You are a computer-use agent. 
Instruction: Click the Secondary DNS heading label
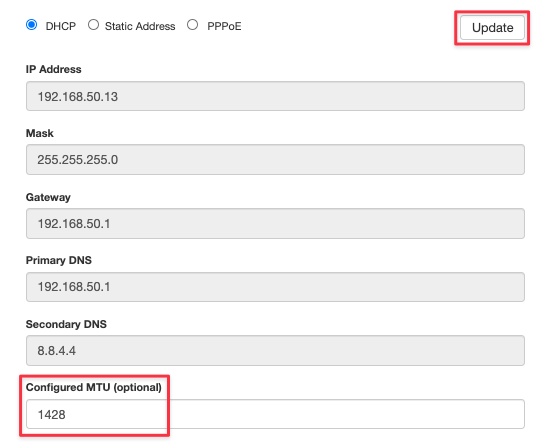point(66,324)
